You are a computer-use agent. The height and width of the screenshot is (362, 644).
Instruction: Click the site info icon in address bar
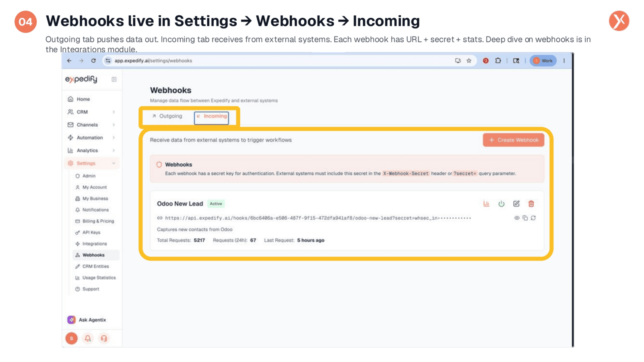point(108,61)
